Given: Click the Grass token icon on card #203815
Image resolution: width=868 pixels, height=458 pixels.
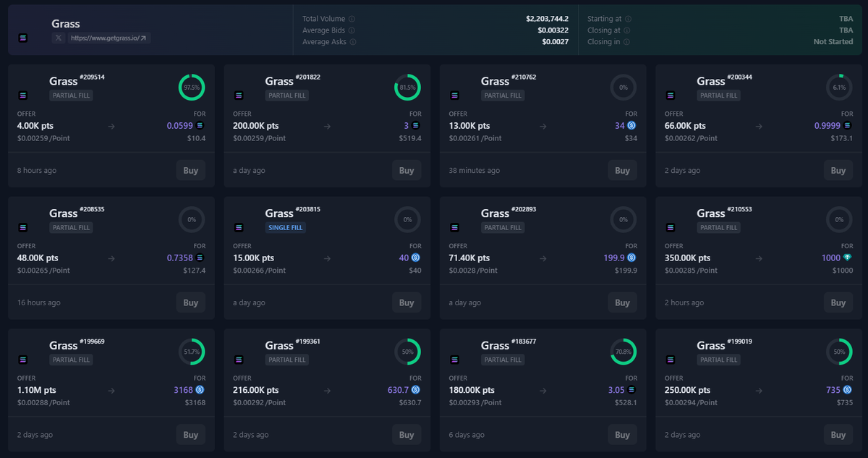Looking at the screenshot, I should click(x=239, y=227).
